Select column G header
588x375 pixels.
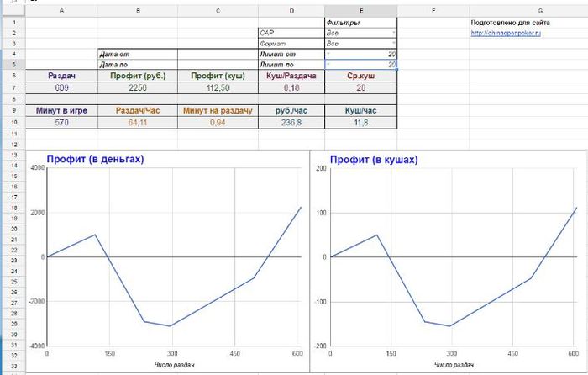point(528,11)
